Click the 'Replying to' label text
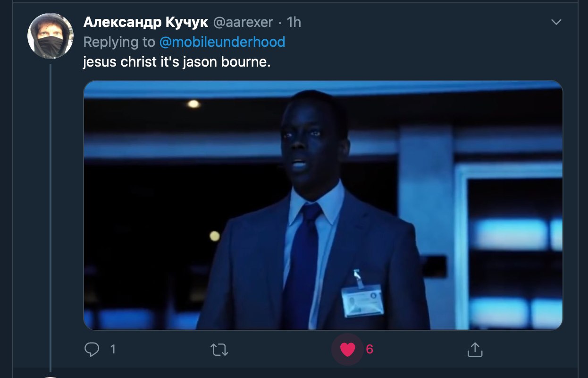The height and width of the screenshot is (378, 588). (x=119, y=42)
